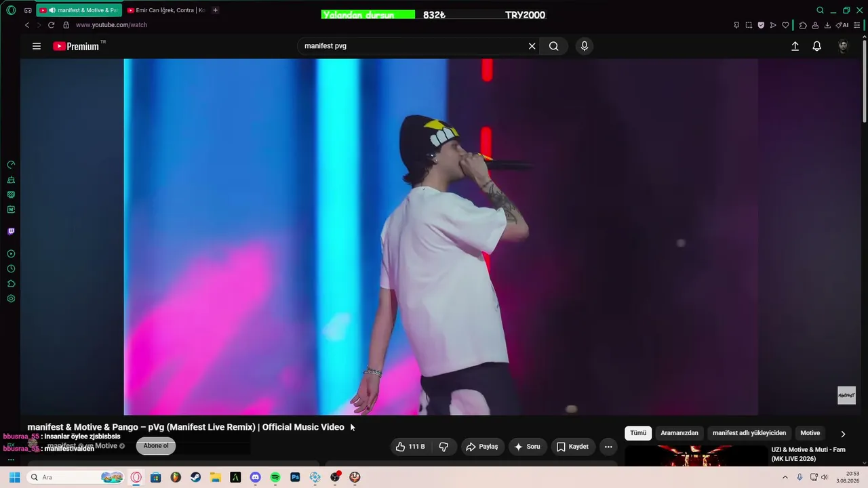The height and width of the screenshot is (488, 868).
Task: Open the Twitch panel in the sidebar
Action: [x=11, y=231]
